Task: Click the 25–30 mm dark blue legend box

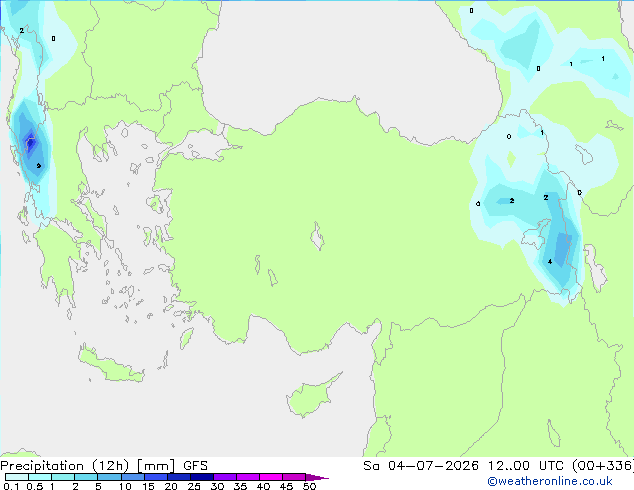Action: [202, 477]
